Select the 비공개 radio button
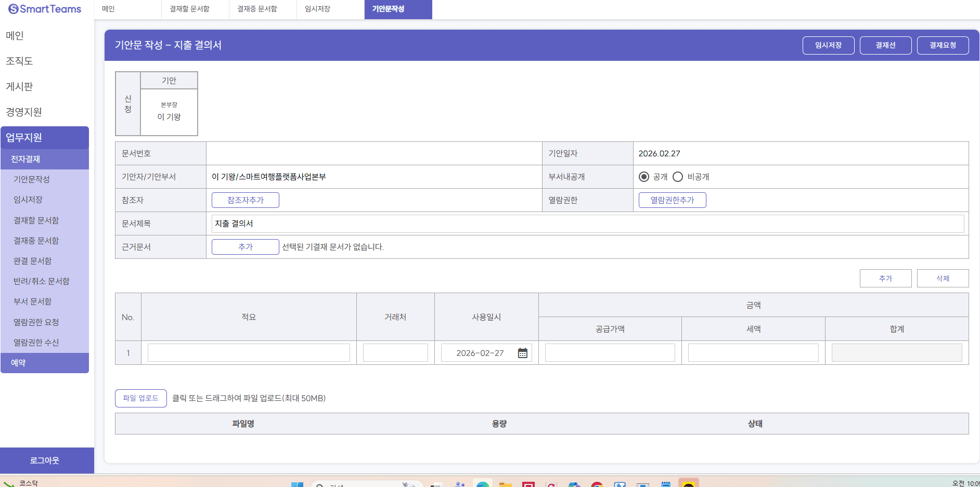Screen dimensions: 980x487 click(x=678, y=177)
